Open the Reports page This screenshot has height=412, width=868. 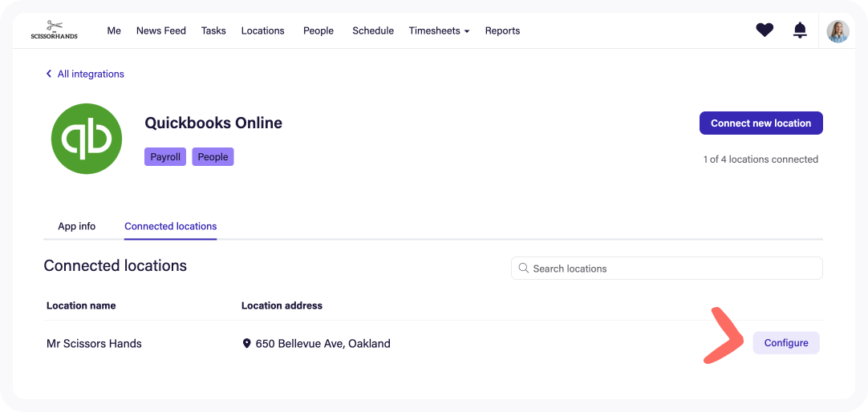point(503,31)
